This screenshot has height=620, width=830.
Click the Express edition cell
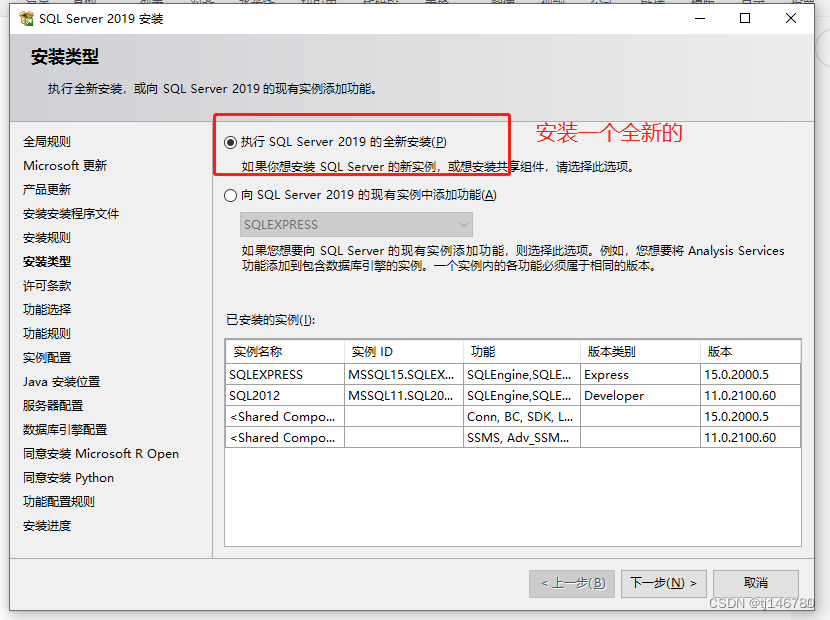(640, 374)
